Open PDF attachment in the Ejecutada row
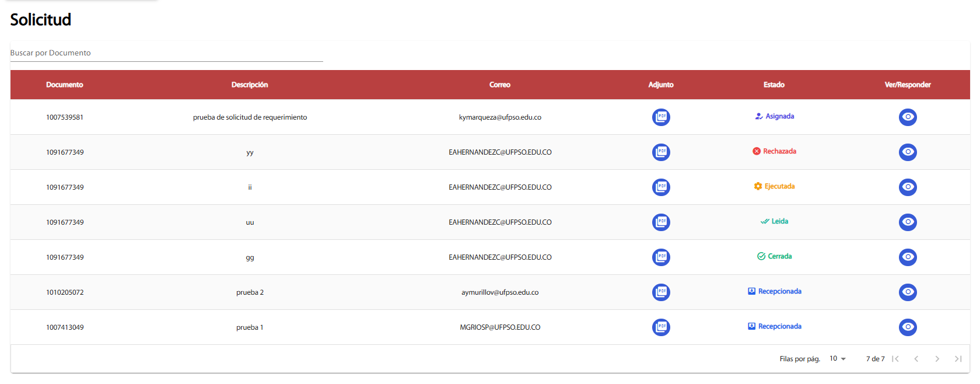The width and height of the screenshot is (980, 384). pyautogui.click(x=660, y=187)
